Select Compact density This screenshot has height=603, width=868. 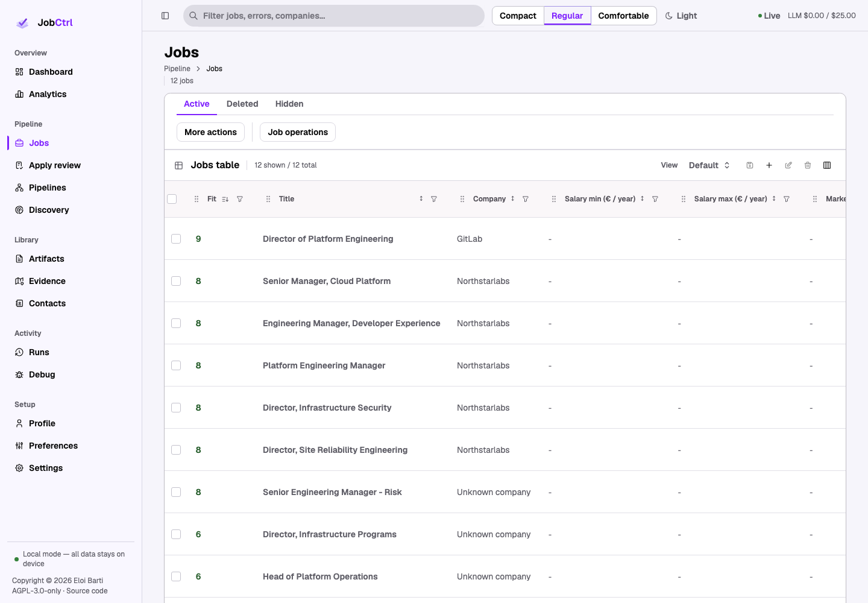point(518,16)
